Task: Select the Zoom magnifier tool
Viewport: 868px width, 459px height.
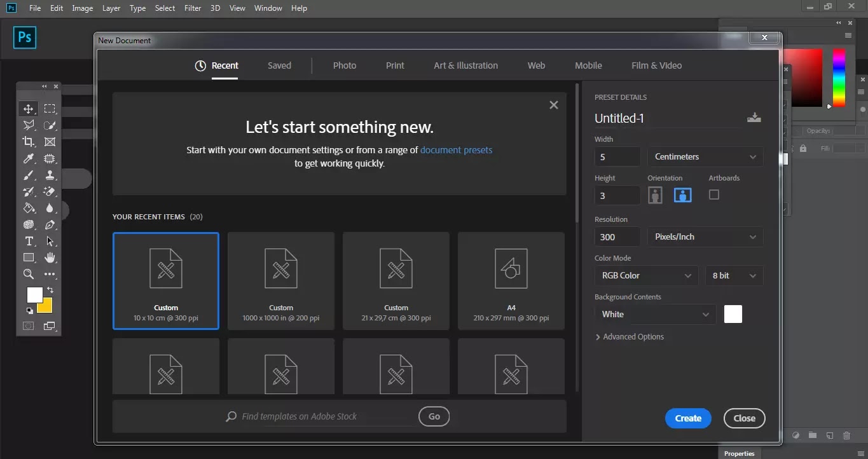Action: tap(29, 274)
